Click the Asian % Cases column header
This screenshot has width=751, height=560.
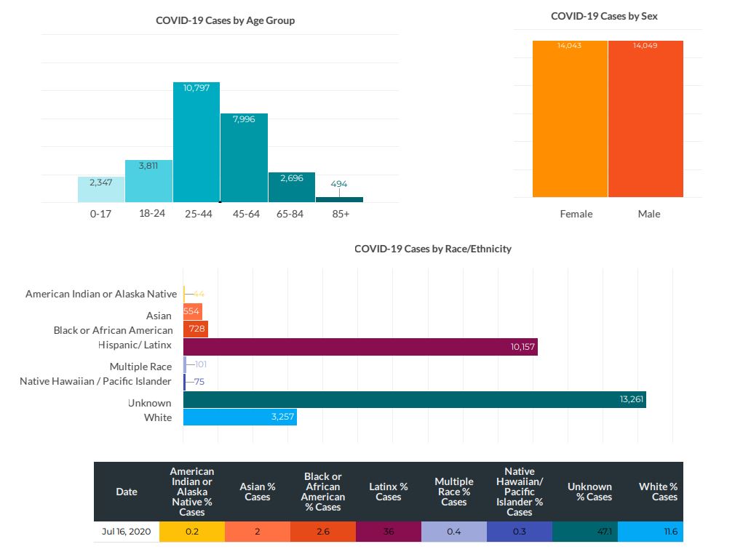[x=258, y=492]
